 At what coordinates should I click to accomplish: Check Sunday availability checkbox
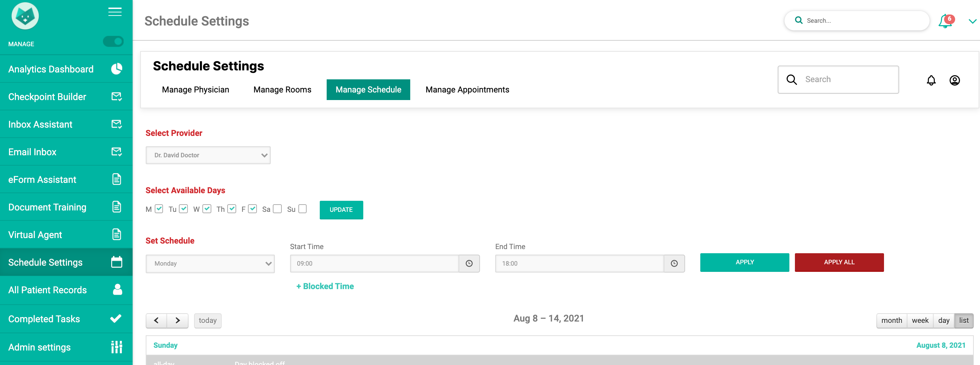[x=302, y=209]
